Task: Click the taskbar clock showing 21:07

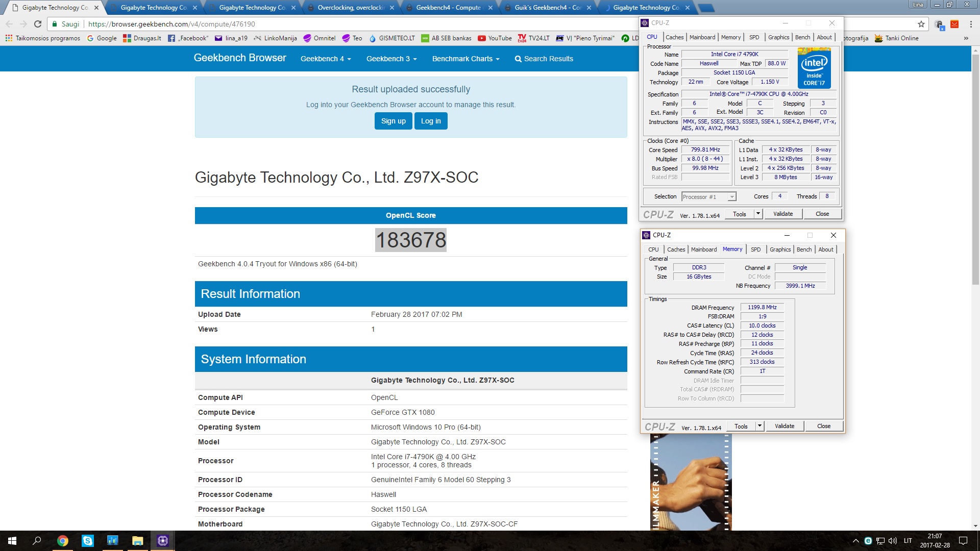Action: point(935,541)
